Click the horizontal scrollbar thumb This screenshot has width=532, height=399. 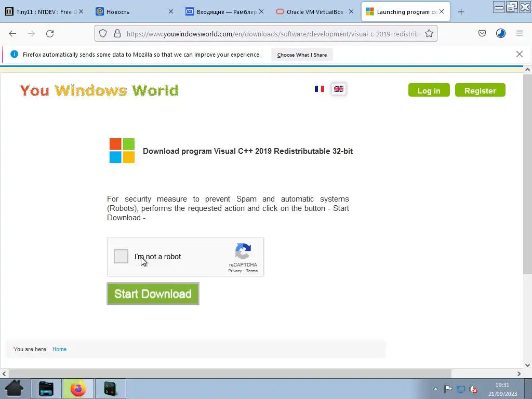click(230, 374)
